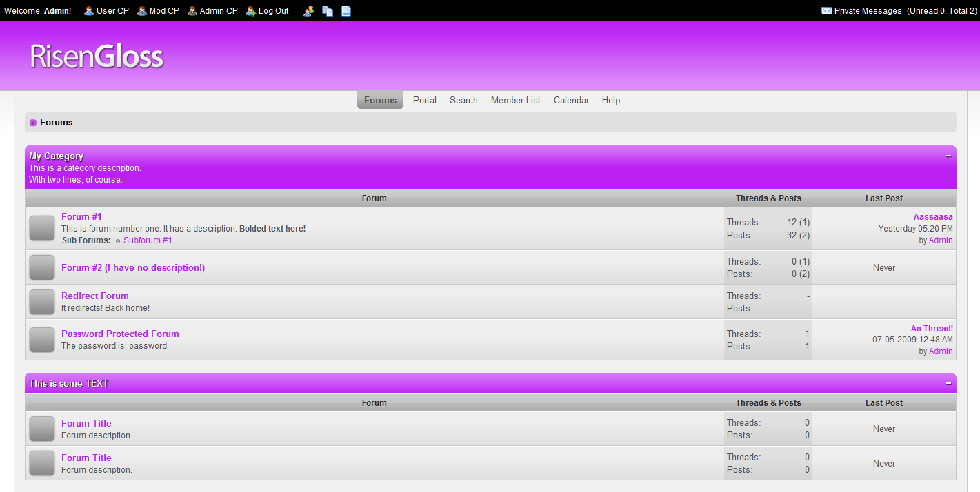
Task: Open the My Category title link
Action: 56,156
